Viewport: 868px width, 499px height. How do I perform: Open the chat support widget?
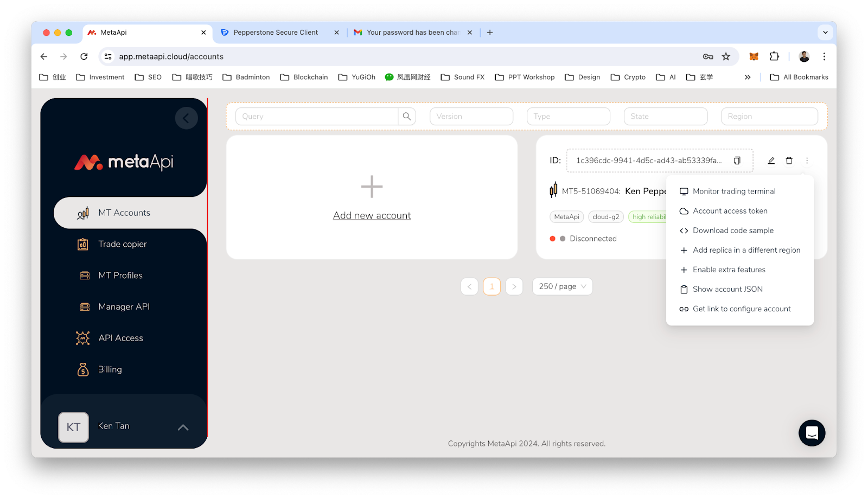(812, 433)
